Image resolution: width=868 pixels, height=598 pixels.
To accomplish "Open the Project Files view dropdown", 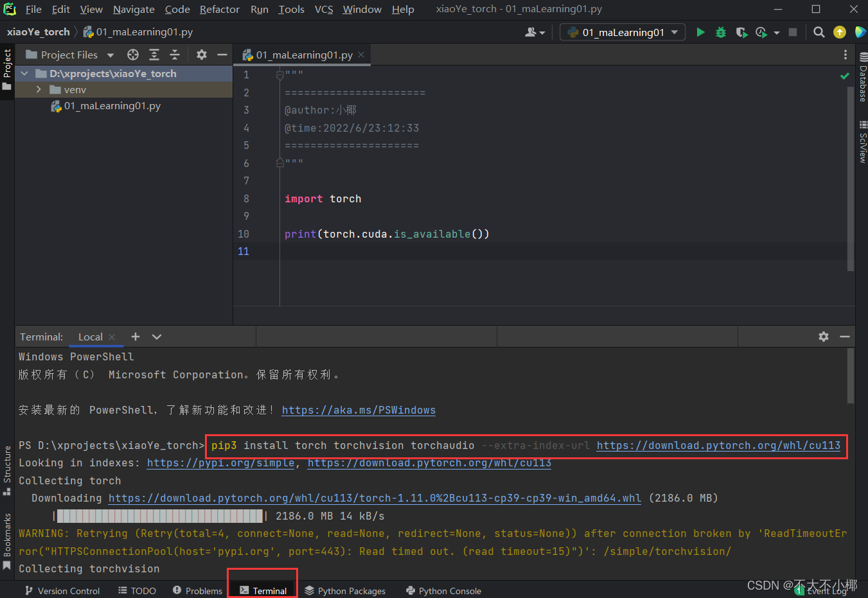I will (x=111, y=55).
